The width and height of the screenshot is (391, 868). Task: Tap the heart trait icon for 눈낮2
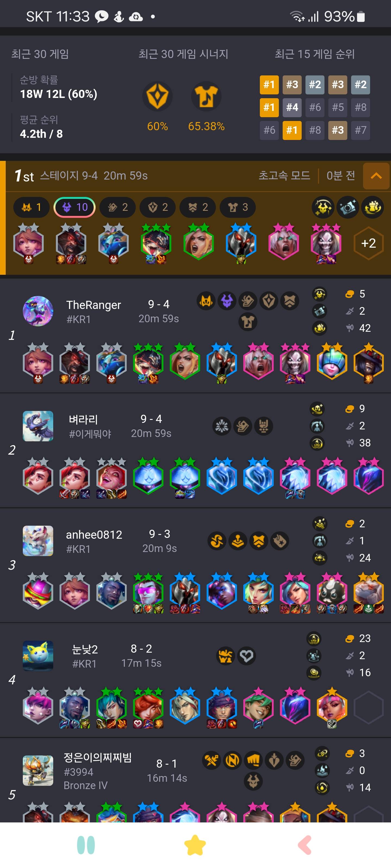click(246, 656)
